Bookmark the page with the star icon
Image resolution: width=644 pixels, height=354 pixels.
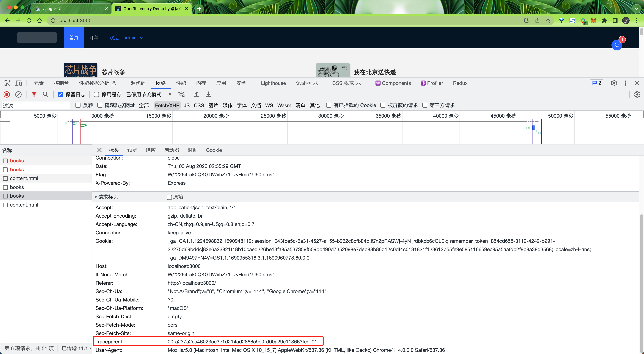click(548, 20)
